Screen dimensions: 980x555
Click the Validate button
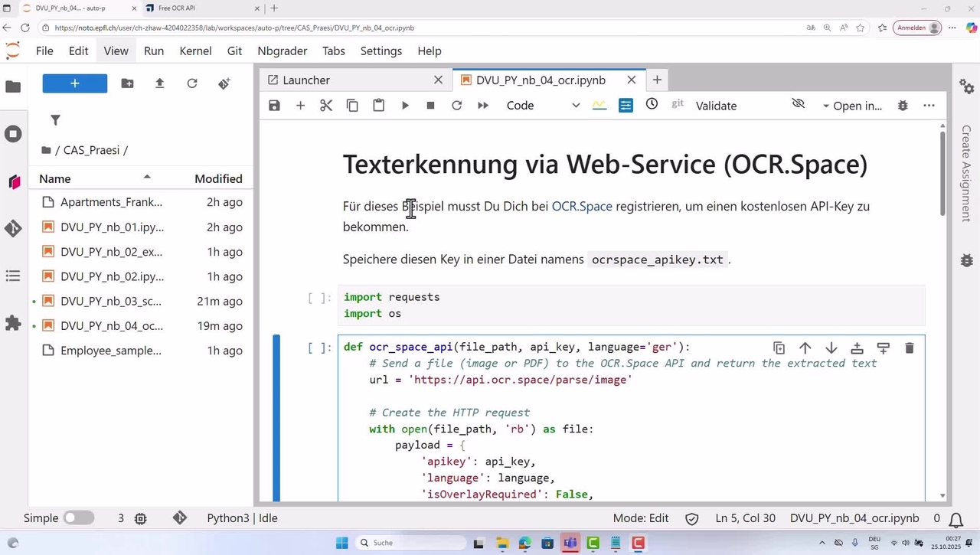click(716, 106)
